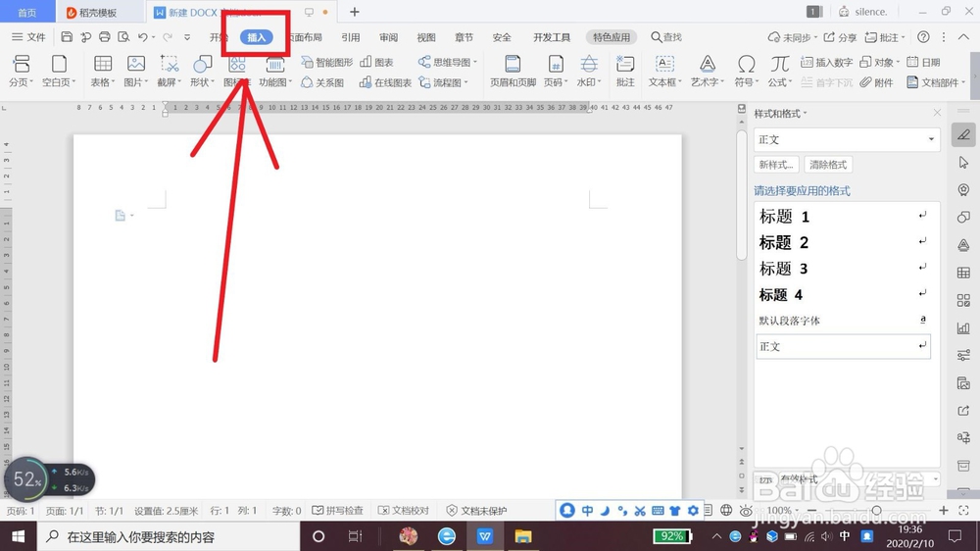
Task: Toggle 文档校对 document proofing in status bar
Action: tap(404, 511)
